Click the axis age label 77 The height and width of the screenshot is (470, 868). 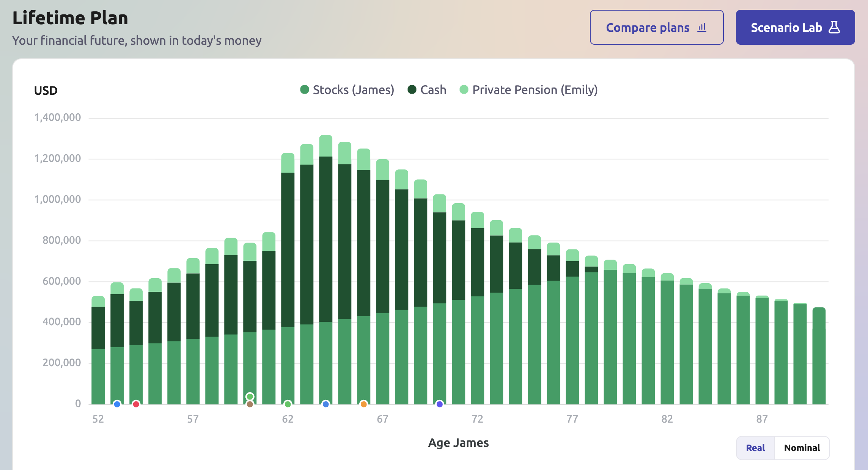tap(572, 419)
